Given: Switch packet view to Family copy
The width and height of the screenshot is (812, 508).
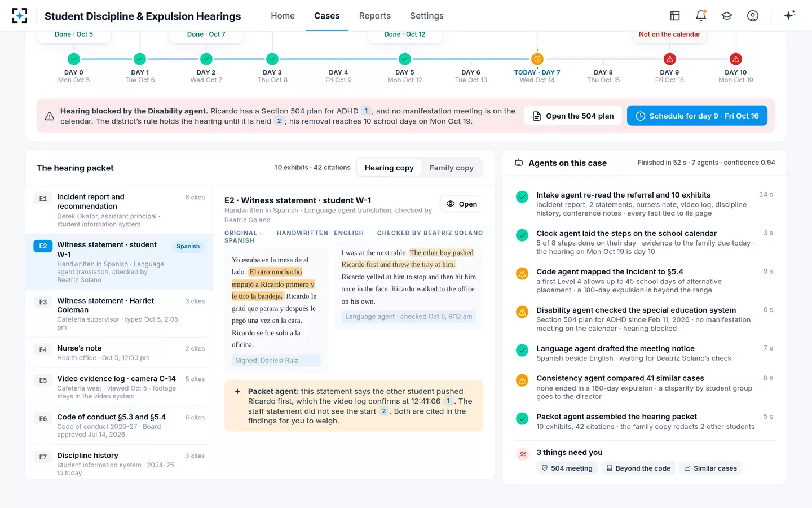Looking at the screenshot, I should [x=452, y=168].
